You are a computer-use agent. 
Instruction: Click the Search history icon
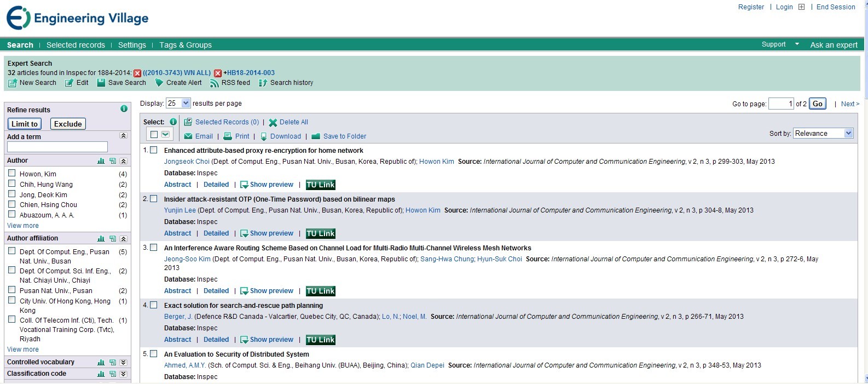[x=263, y=83]
